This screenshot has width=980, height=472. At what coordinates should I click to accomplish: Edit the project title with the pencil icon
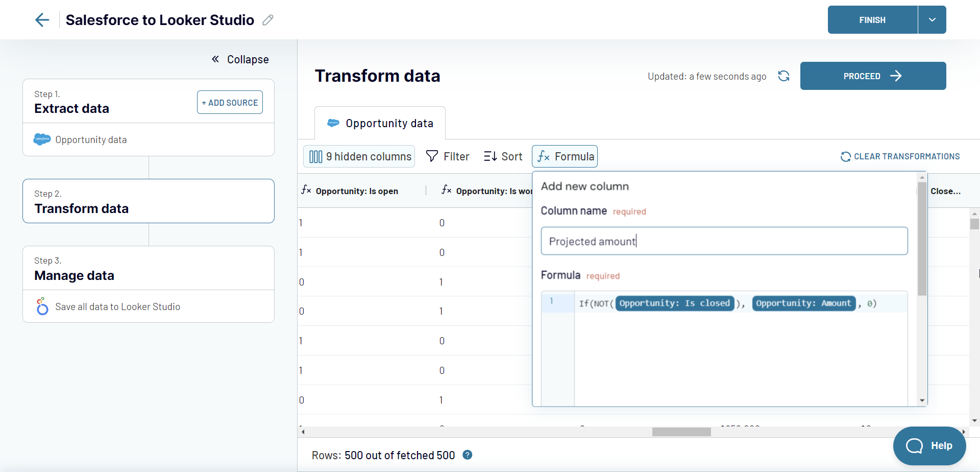[x=267, y=20]
